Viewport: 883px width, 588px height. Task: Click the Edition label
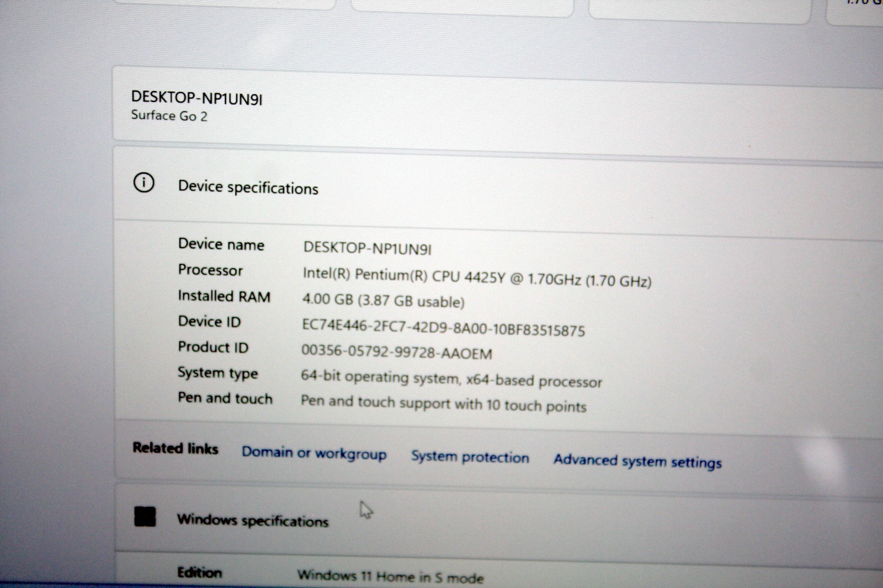pos(199,573)
